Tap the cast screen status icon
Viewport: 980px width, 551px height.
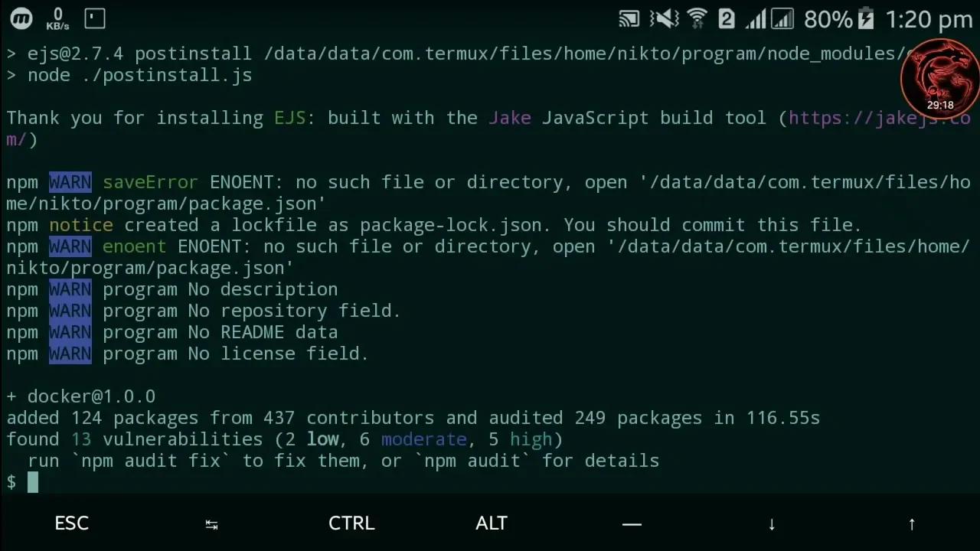tap(629, 19)
